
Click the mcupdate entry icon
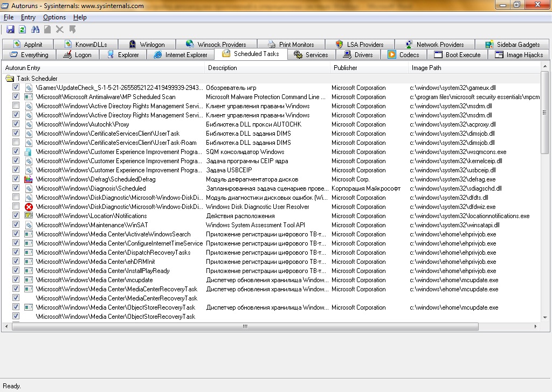(x=29, y=280)
